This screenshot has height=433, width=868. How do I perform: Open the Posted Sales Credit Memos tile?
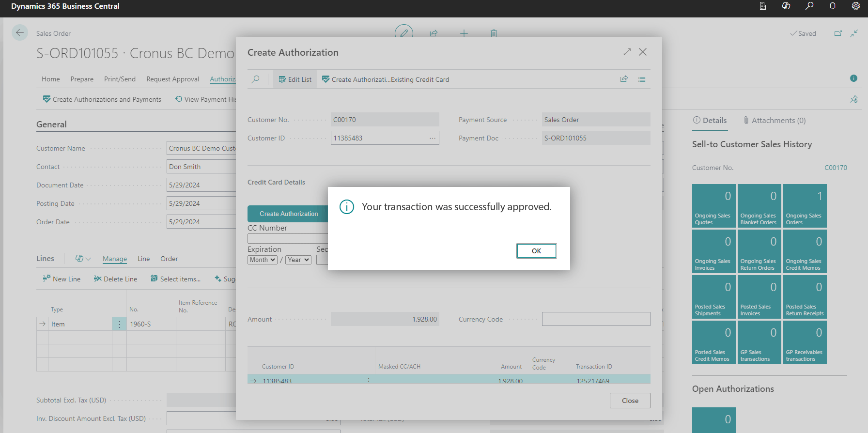(x=713, y=342)
